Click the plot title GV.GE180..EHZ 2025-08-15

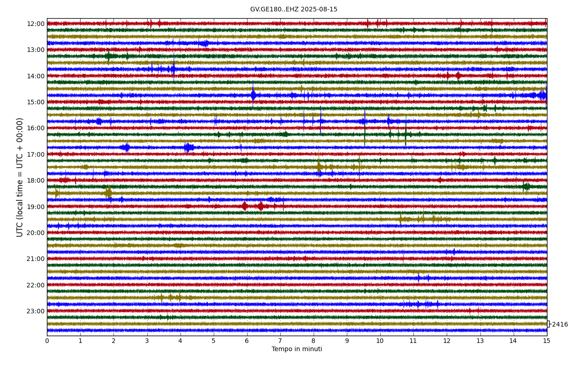pyautogui.click(x=294, y=9)
